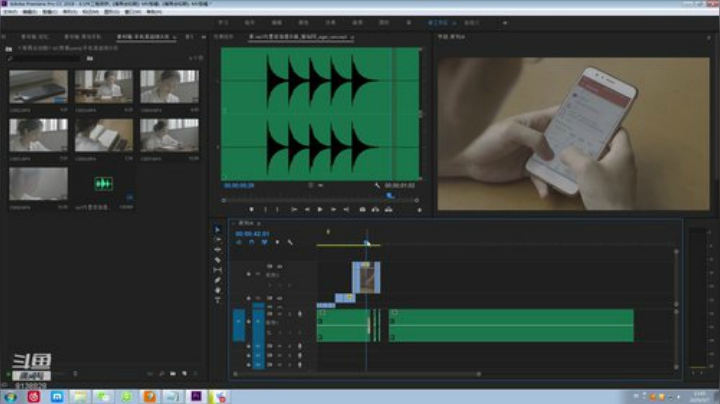Viewport: 720px width, 404px height.
Task: Select the Pen tool
Action: [x=217, y=280]
